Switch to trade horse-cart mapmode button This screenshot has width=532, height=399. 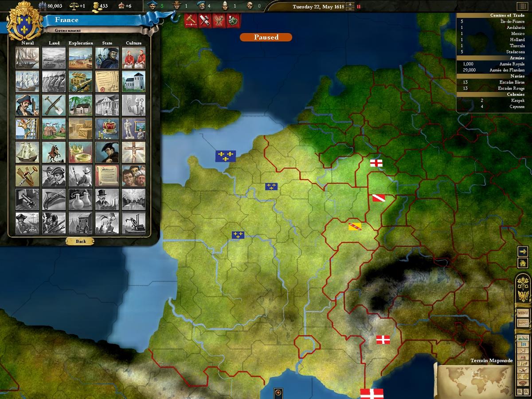523,364
